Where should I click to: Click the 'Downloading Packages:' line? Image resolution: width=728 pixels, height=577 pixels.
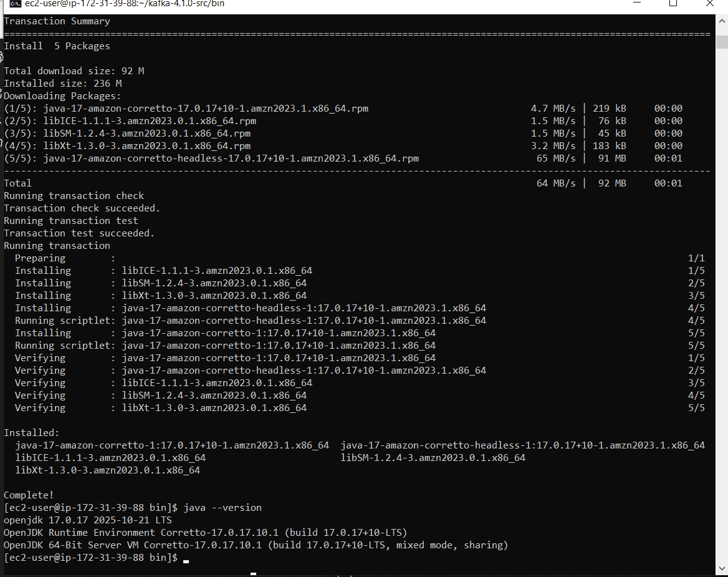pos(62,96)
